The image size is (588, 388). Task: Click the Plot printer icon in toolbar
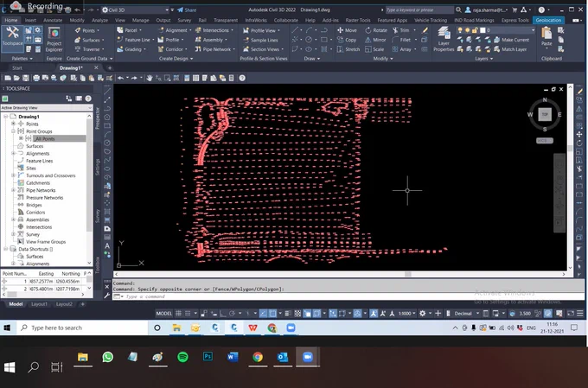[x=36, y=78]
